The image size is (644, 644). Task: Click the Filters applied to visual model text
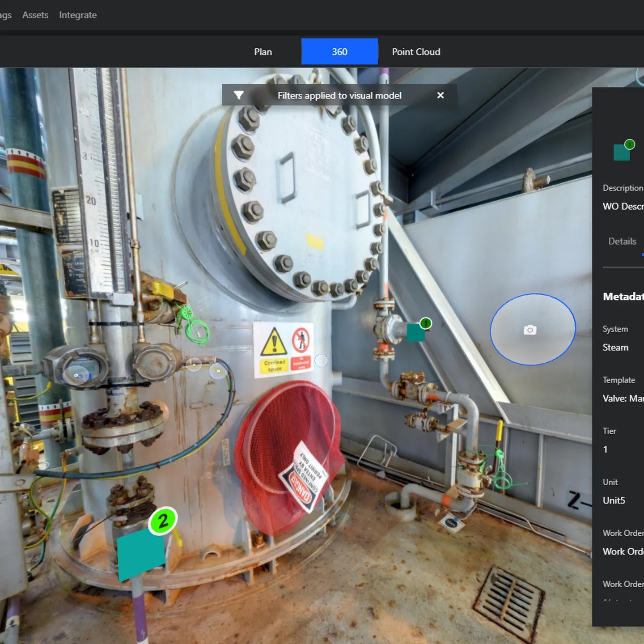(339, 96)
